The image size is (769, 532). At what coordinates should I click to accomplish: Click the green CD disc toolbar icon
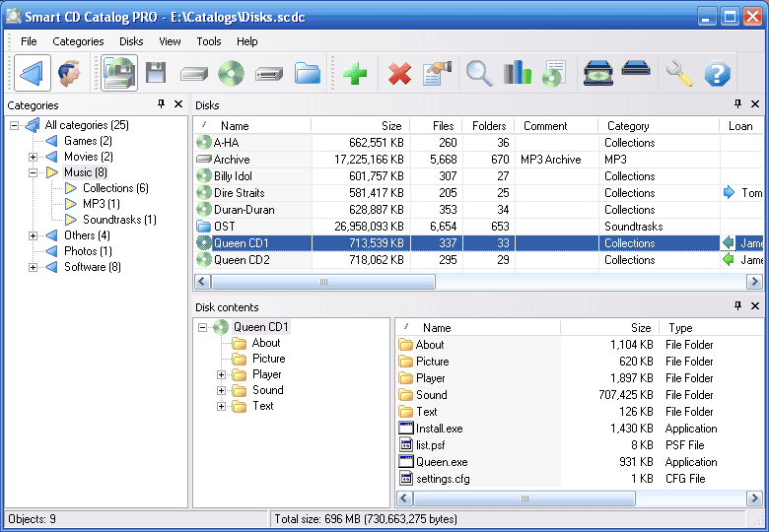click(231, 73)
